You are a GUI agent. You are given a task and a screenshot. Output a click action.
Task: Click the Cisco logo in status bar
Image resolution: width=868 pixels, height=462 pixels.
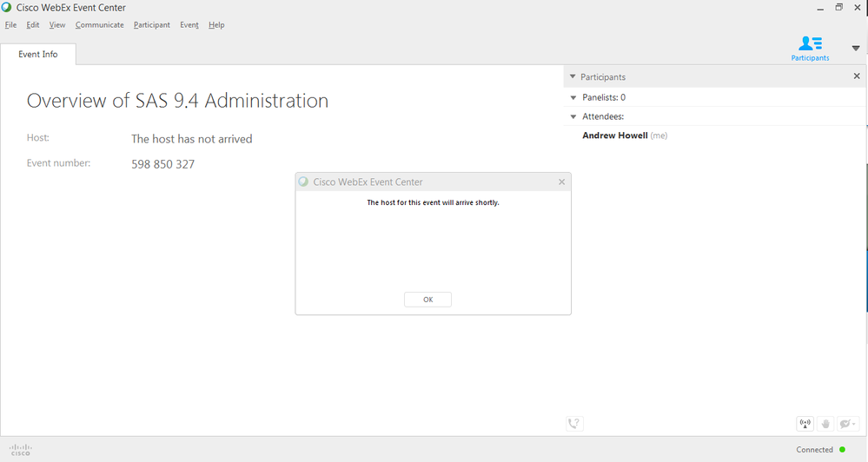pos(21,449)
